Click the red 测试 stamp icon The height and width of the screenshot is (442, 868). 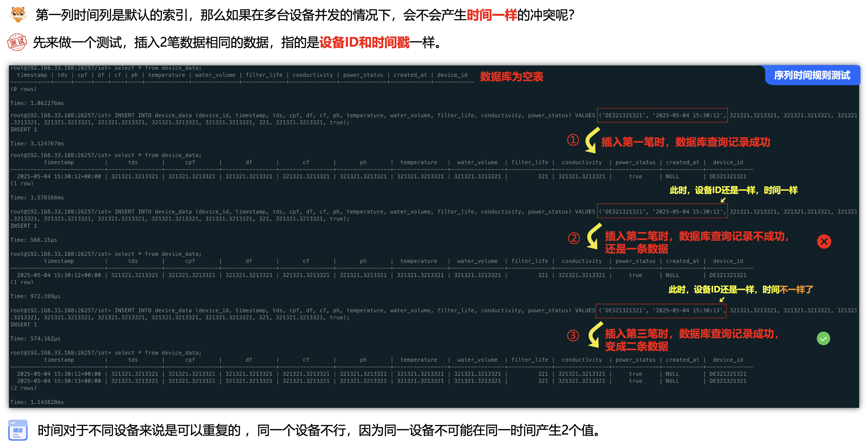click(17, 42)
